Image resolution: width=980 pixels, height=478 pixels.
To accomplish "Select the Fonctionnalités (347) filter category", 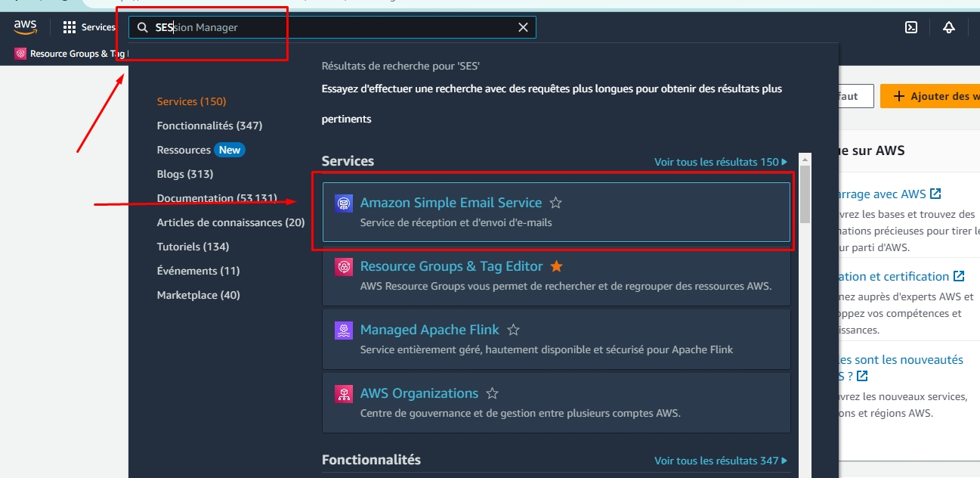I will click(209, 126).
